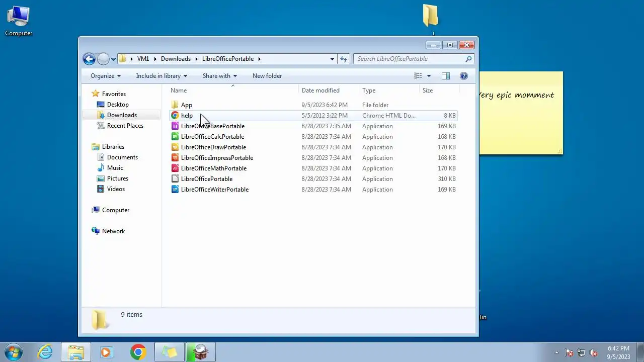The width and height of the screenshot is (644, 362).
Task: Select the LibreOfficeBasePortable application icon
Action: click(x=175, y=126)
